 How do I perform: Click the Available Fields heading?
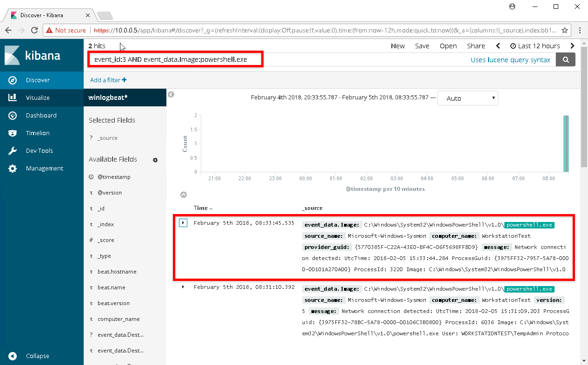[113, 159]
